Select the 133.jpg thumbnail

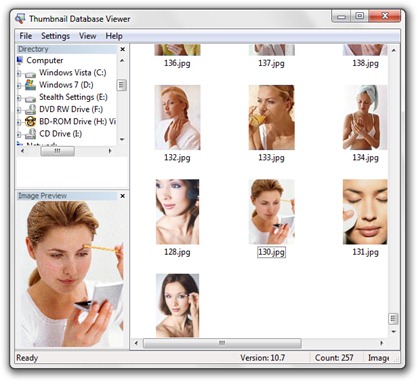point(271,117)
